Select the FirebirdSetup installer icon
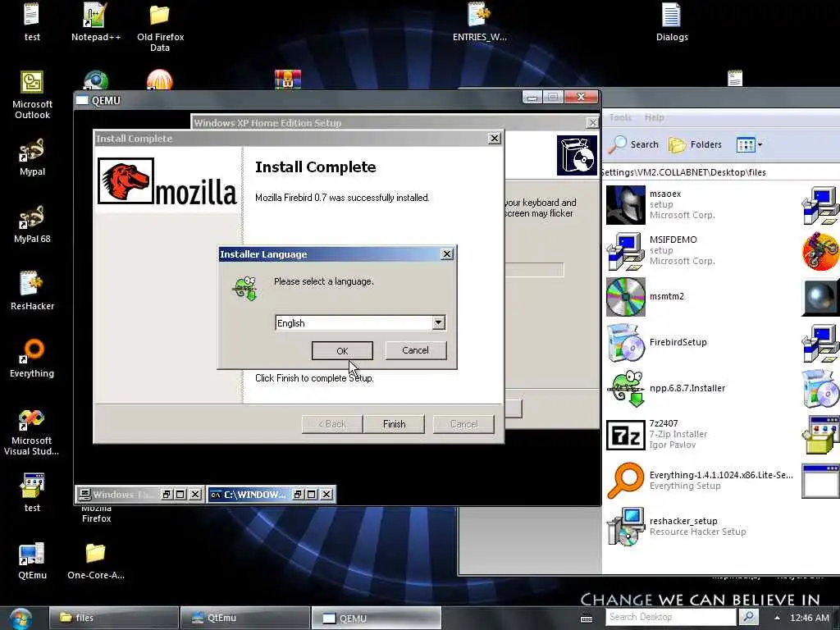 coord(625,343)
